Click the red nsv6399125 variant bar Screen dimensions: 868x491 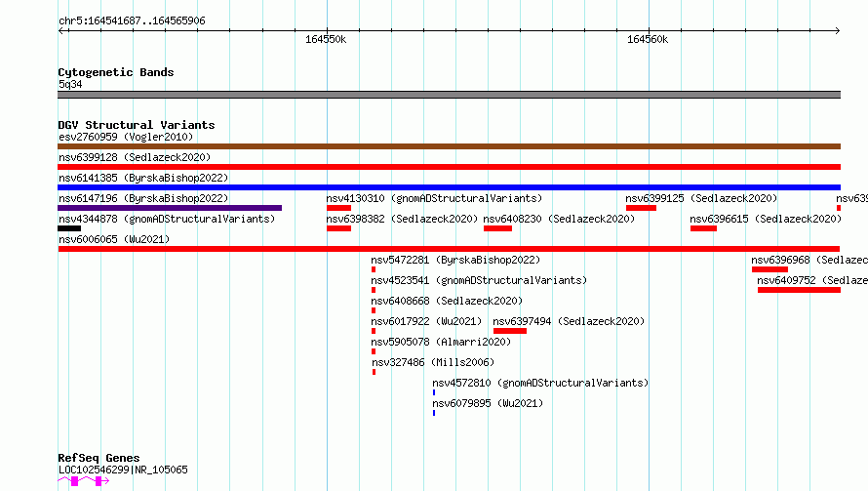click(641, 208)
